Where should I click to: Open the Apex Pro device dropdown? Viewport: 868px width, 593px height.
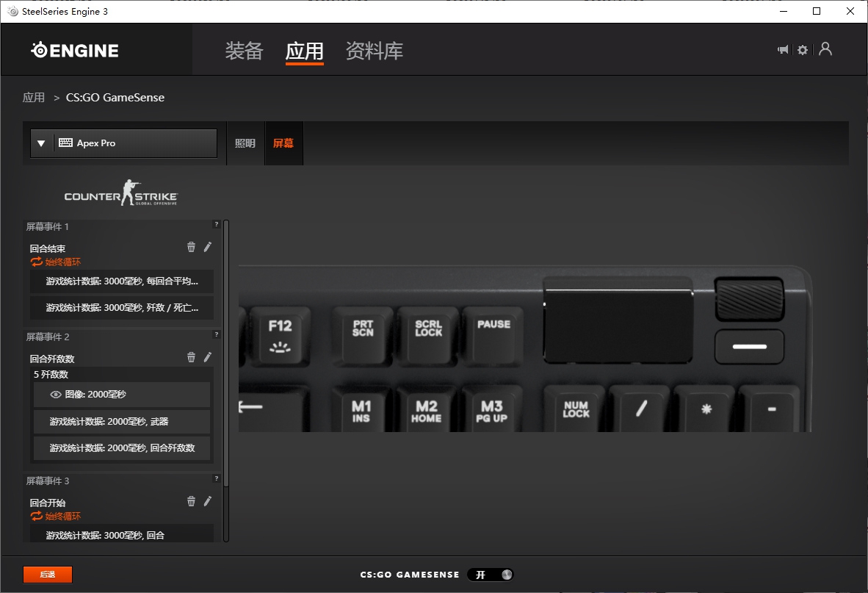point(123,143)
